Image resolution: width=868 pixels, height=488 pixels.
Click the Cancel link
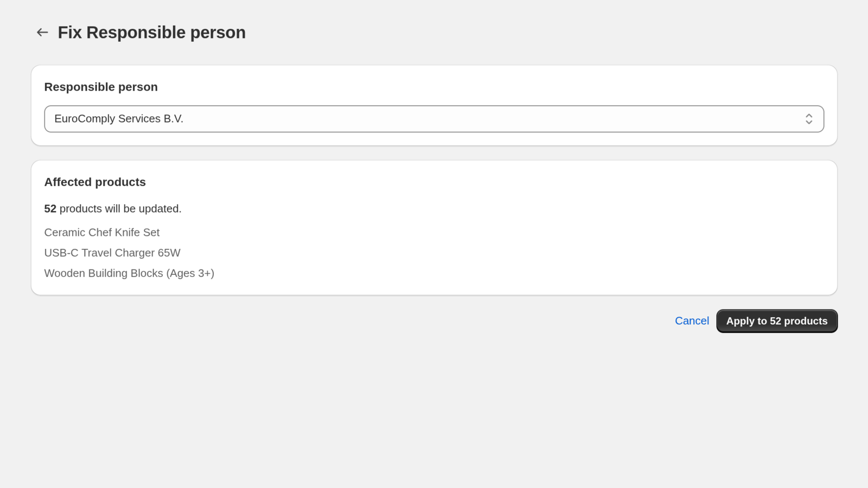[692, 321]
